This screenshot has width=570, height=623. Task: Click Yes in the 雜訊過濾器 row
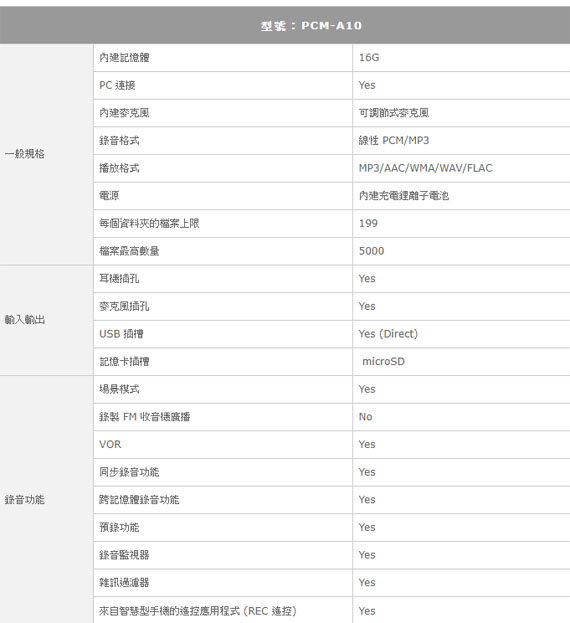pos(367,582)
